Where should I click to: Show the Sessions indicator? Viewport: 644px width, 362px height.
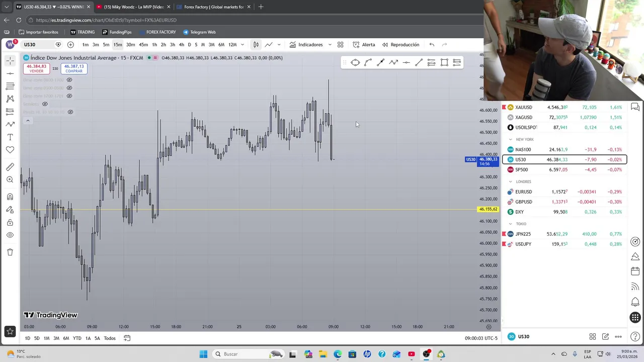(45, 104)
